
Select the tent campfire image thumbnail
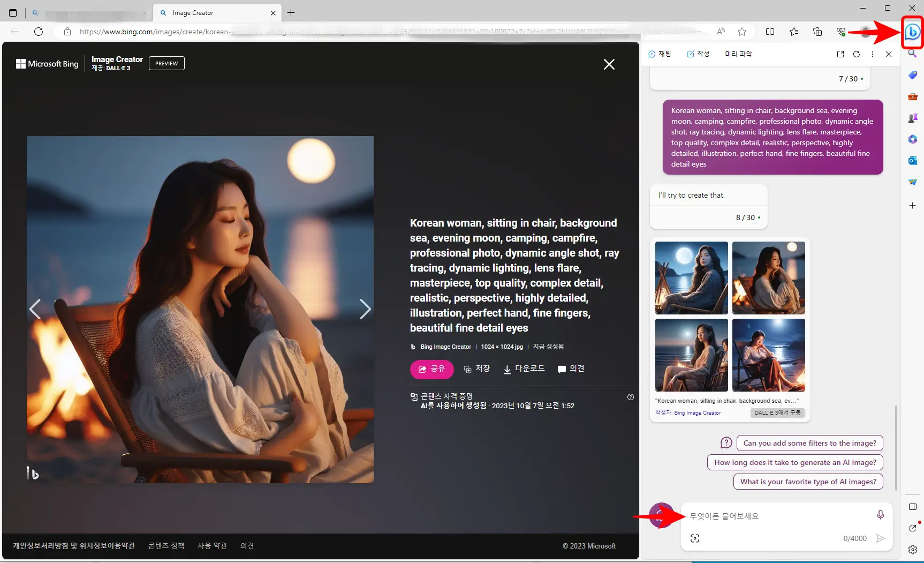pos(691,278)
